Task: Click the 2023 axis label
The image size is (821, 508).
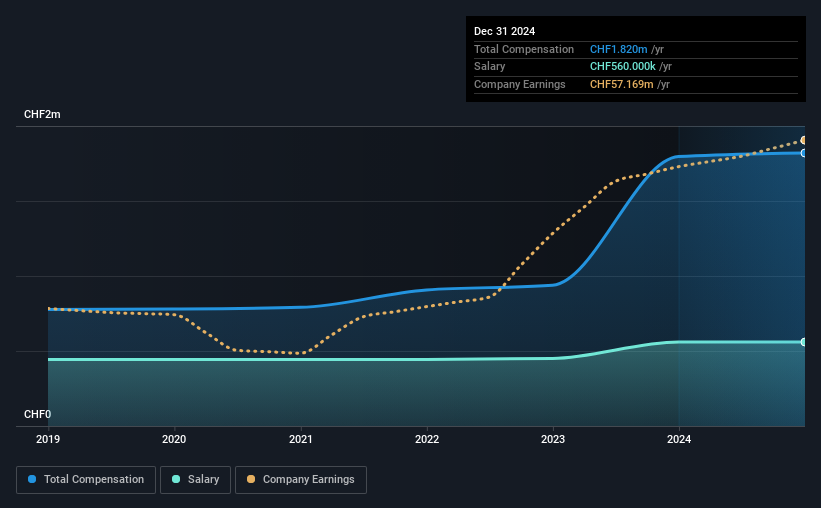Action: (553, 439)
